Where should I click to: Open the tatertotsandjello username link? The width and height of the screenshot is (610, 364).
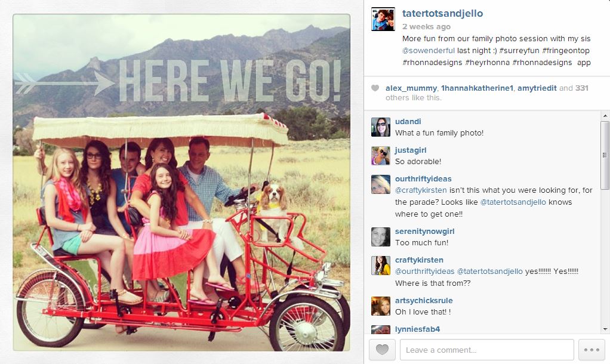(x=442, y=13)
